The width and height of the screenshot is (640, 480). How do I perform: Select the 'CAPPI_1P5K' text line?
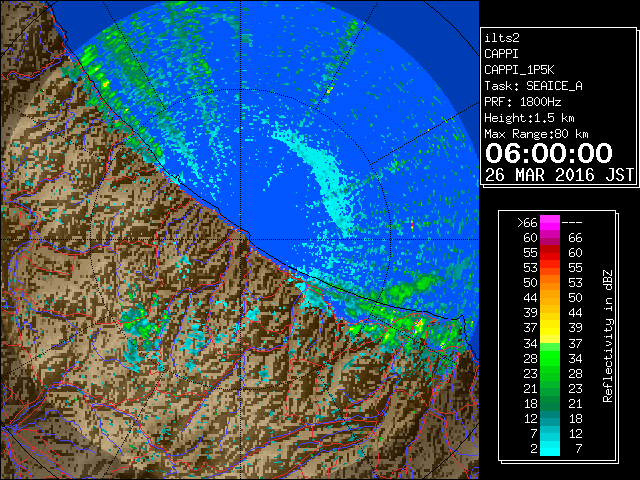(x=519, y=70)
